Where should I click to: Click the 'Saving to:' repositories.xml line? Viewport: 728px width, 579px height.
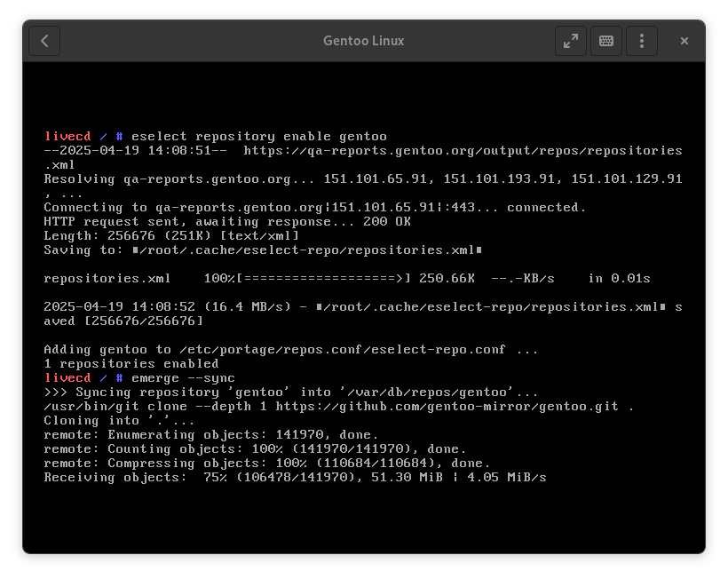pyautogui.click(x=263, y=250)
